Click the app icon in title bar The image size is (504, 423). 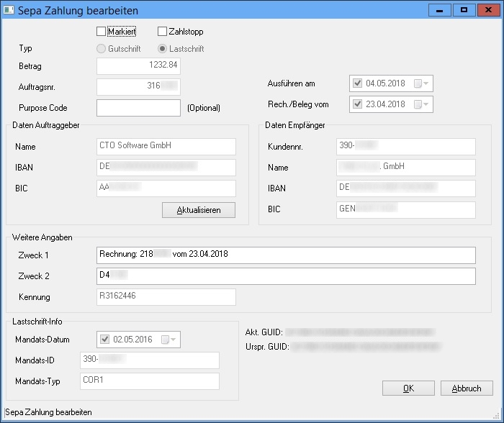(9, 10)
